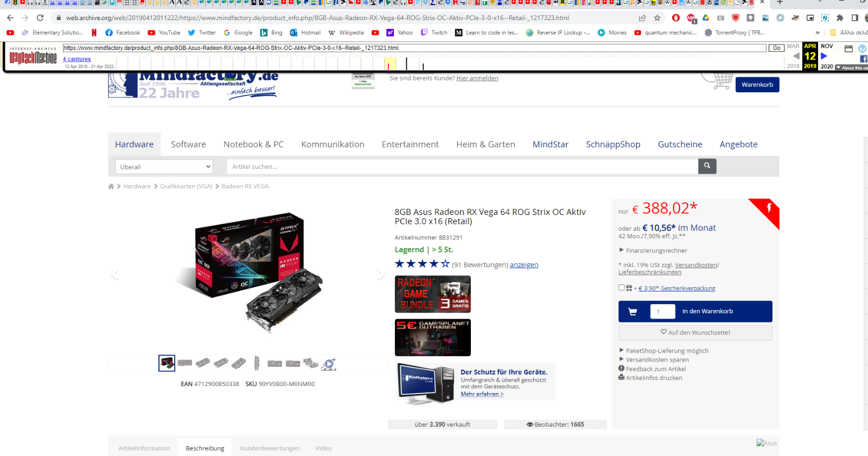Viewport: 868px width, 456px height.
Task: Open the SchnäppShop tab
Action: pos(613,144)
